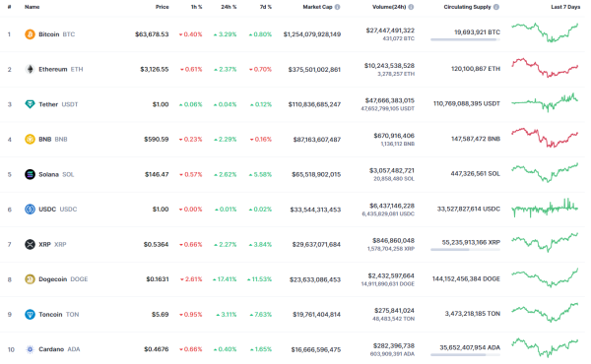Sort by the Volume(24h) header
This screenshot has width=591, height=364.
389,7
